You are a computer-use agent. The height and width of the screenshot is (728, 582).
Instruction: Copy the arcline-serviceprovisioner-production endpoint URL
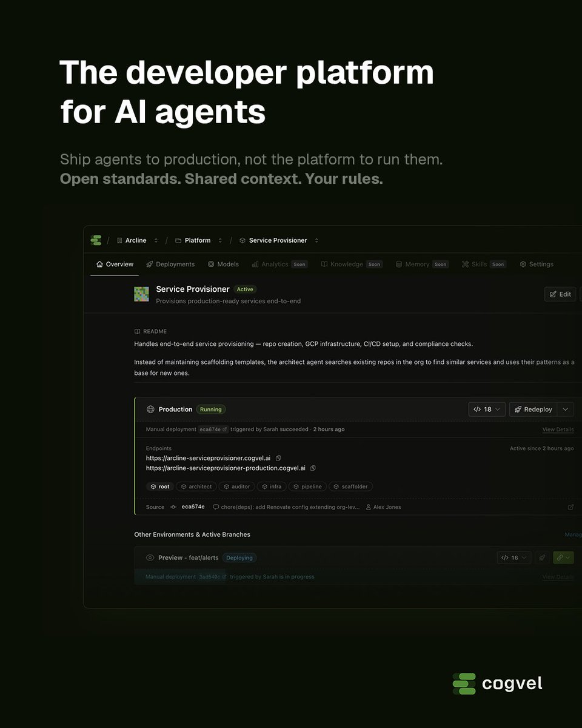pos(313,468)
